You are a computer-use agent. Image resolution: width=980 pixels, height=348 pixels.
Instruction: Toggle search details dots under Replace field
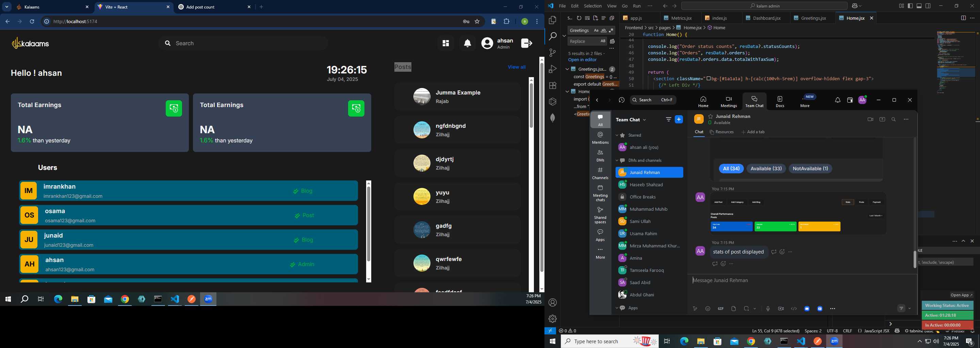[x=612, y=49]
